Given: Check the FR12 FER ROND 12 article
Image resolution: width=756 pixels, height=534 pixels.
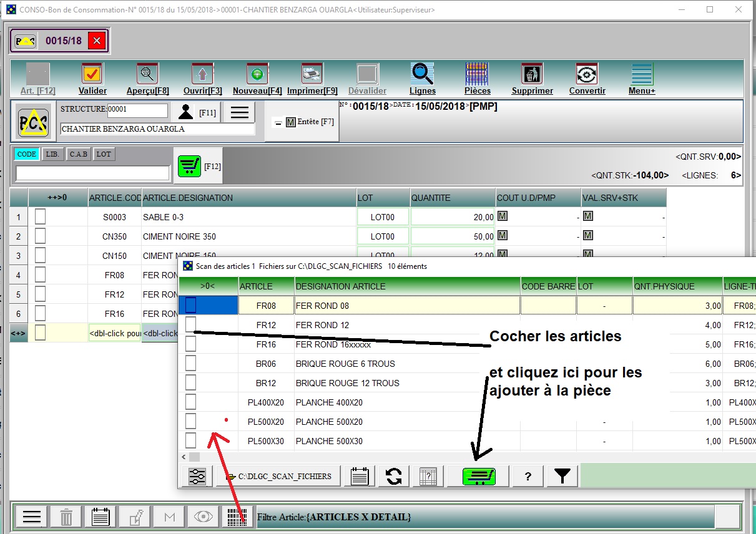Looking at the screenshot, I should [x=190, y=324].
